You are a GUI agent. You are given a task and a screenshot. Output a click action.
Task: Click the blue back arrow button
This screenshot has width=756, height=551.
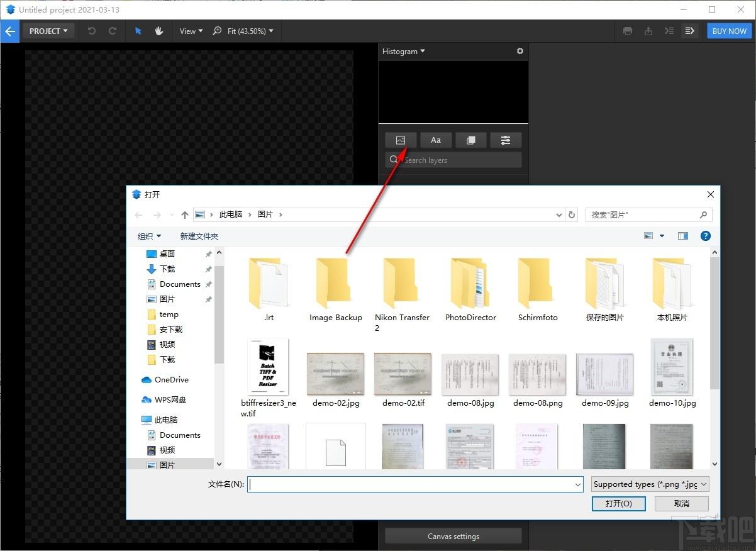pos(9,31)
